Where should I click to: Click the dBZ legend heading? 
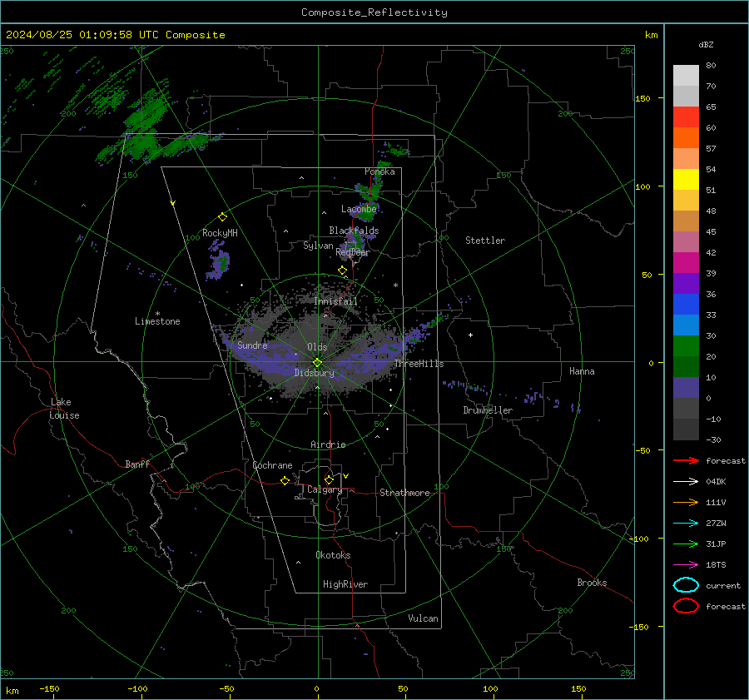pos(706,44)
